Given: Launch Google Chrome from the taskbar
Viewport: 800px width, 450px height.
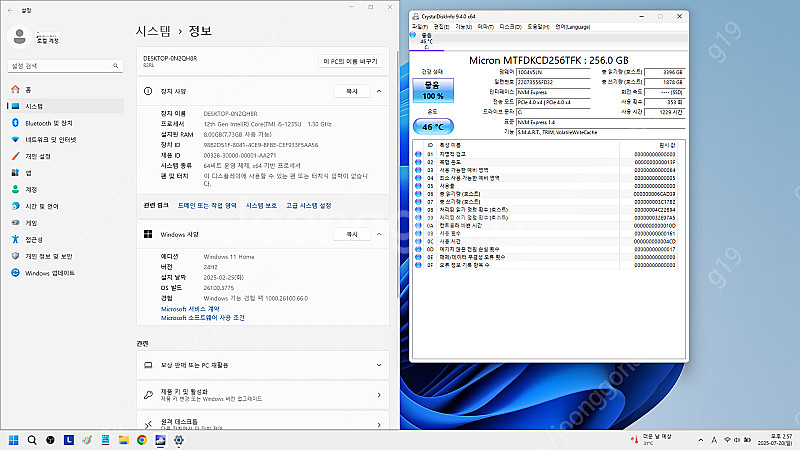Looking at the screenshot, I should 142,440.
